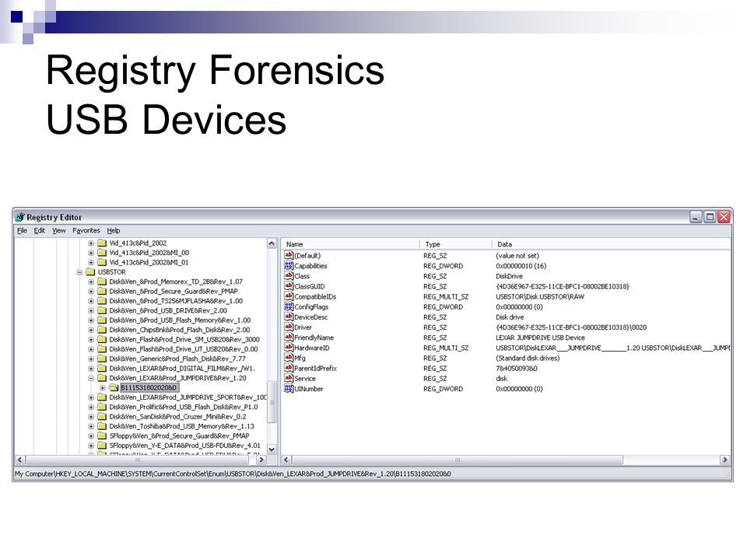Open the View menu
747x560 pixels.
(58, 230)
